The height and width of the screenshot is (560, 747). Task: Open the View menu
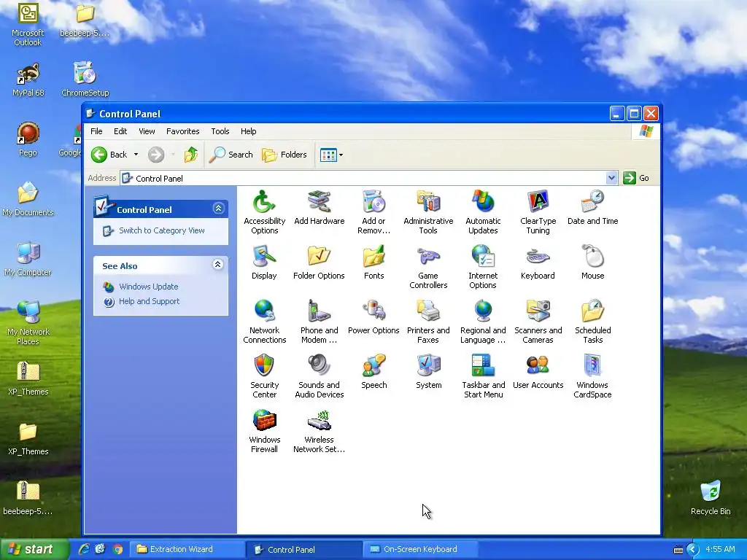[x=147, y=131]
